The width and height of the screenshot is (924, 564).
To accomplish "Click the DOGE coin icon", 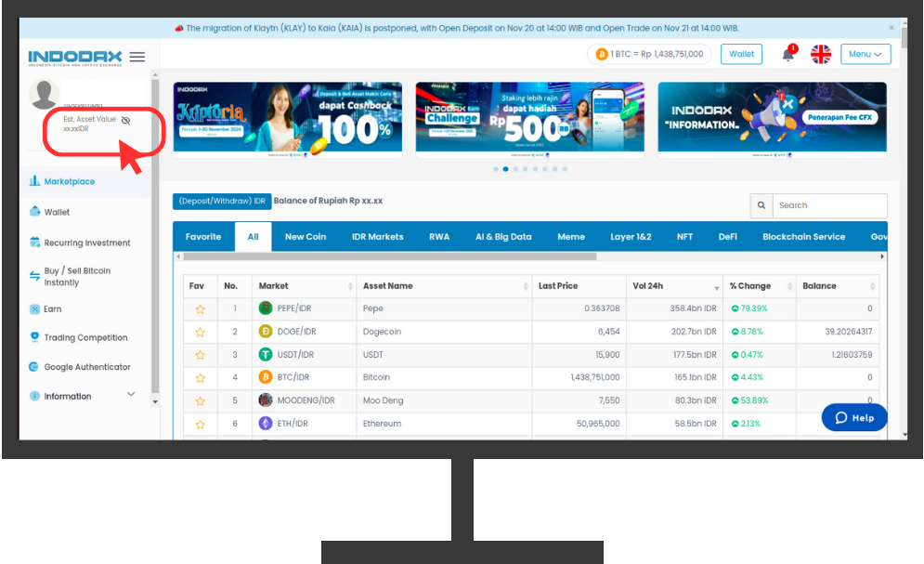I will 266,331.
